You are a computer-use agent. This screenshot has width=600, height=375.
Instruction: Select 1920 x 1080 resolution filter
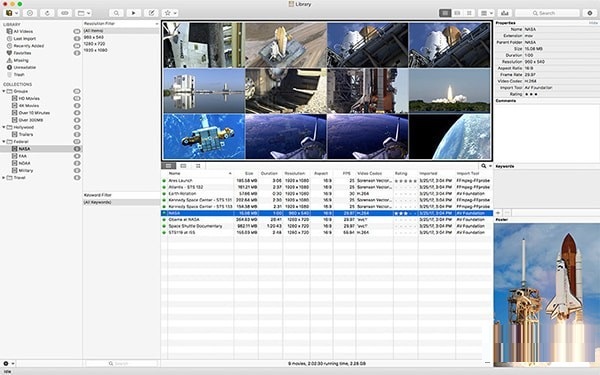[x=96, y=50]
